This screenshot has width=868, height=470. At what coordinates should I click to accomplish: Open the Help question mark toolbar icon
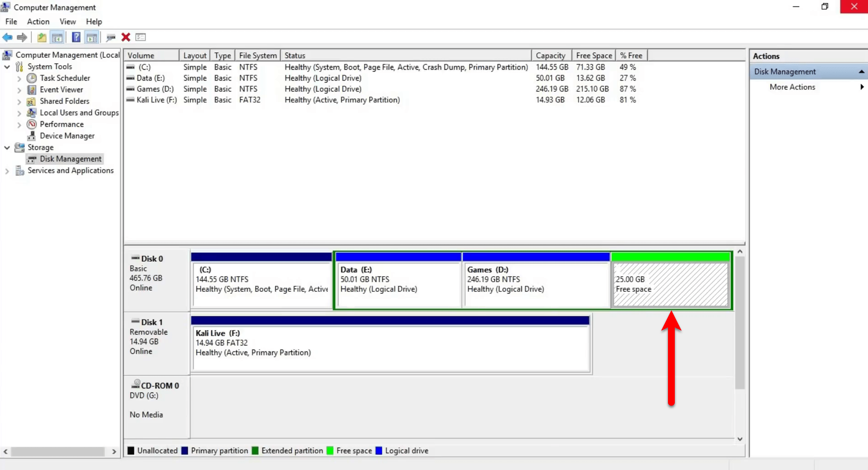76,37
